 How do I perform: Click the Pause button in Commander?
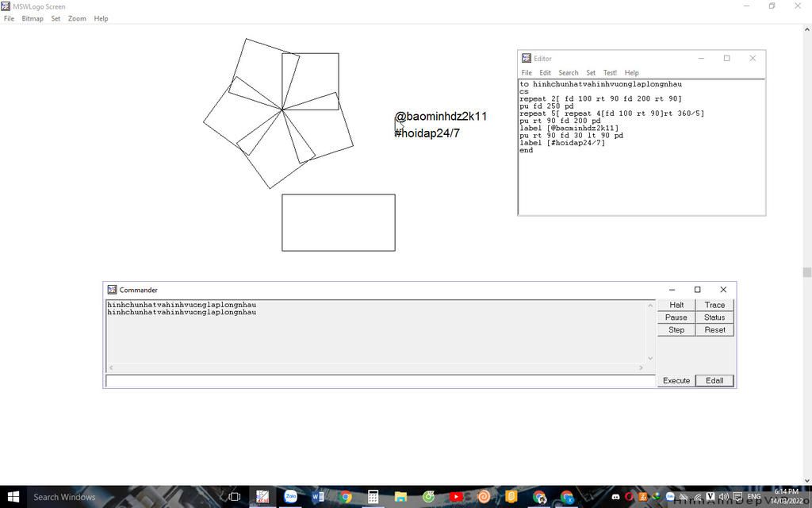pyautogui.click(x=676, y=317)
